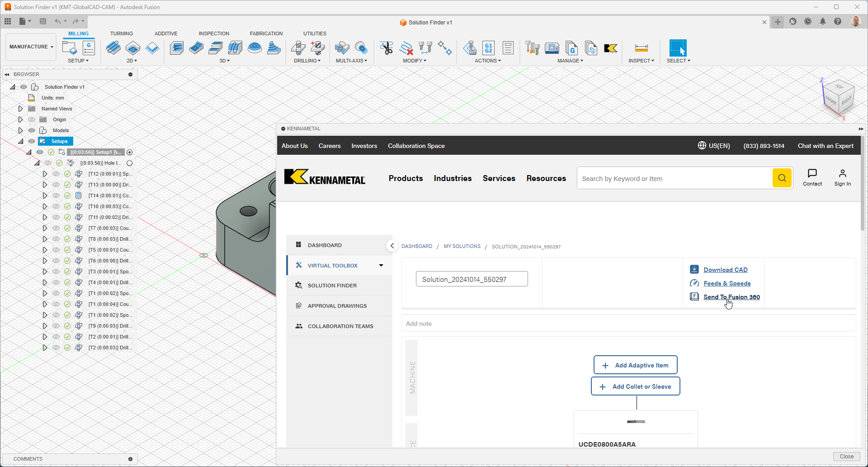This screenshot has height=467, width=868.
Task: Activate the Setup1 radio button
Action: point(130,152)
